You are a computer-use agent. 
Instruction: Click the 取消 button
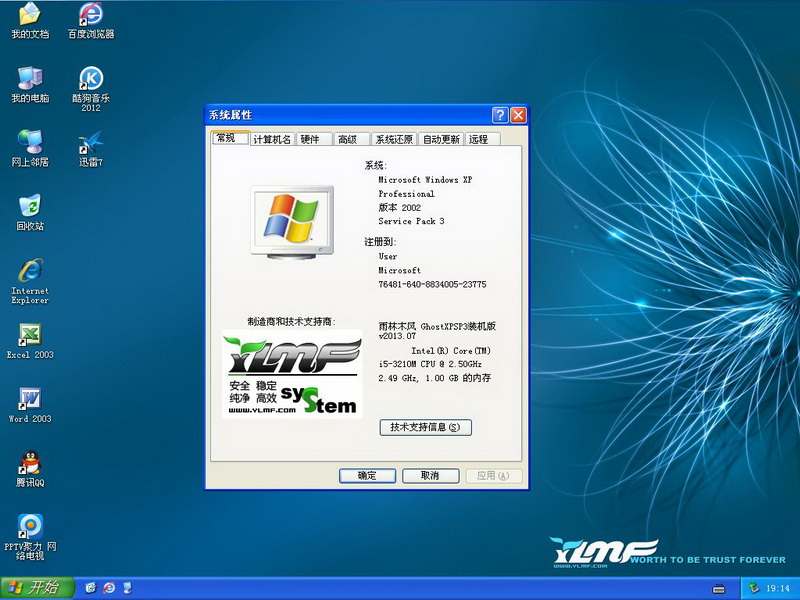(431, 476)
